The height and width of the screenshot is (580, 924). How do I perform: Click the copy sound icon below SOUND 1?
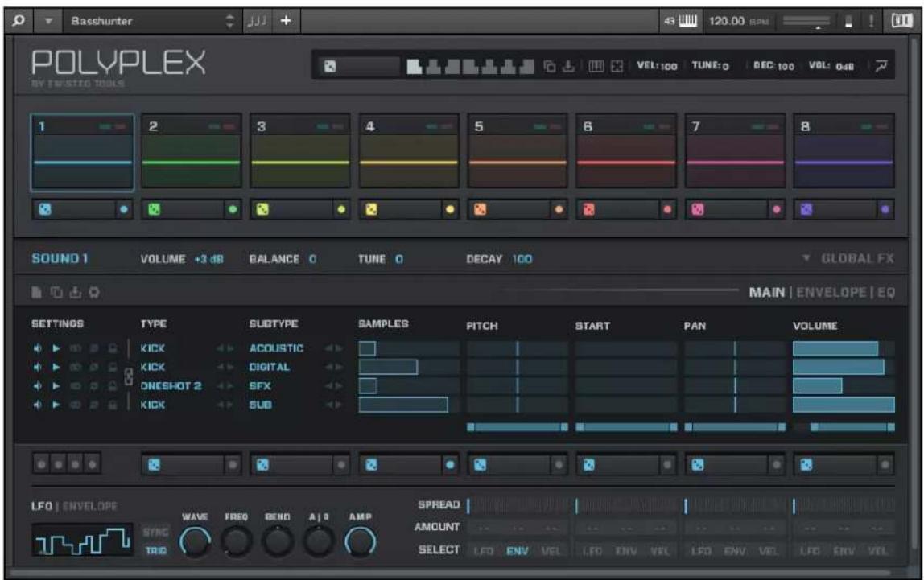point(56,293)
